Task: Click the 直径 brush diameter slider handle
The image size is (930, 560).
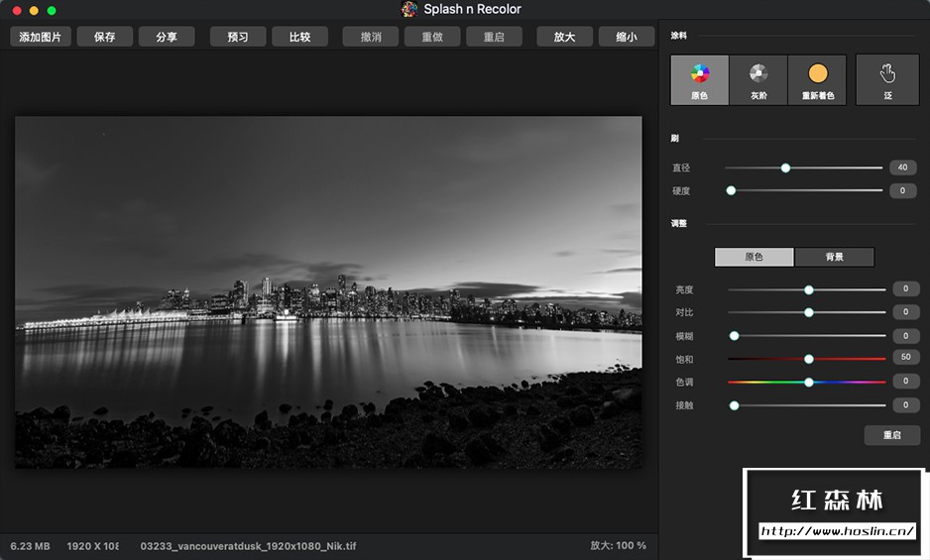Action: click(785, 168)
